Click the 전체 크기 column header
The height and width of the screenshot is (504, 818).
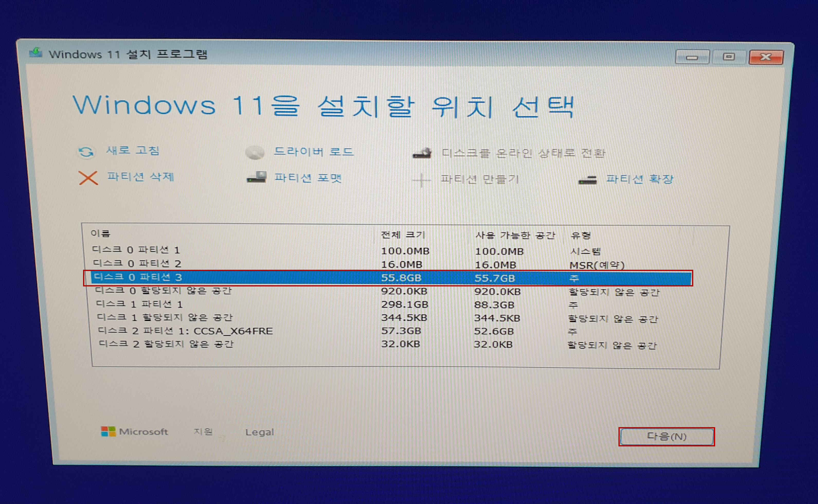click(403, 235)
